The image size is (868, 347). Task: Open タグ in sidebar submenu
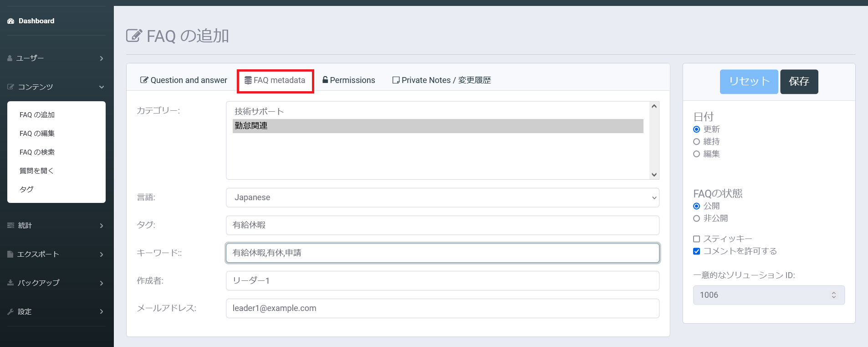(x=26, y=189)
